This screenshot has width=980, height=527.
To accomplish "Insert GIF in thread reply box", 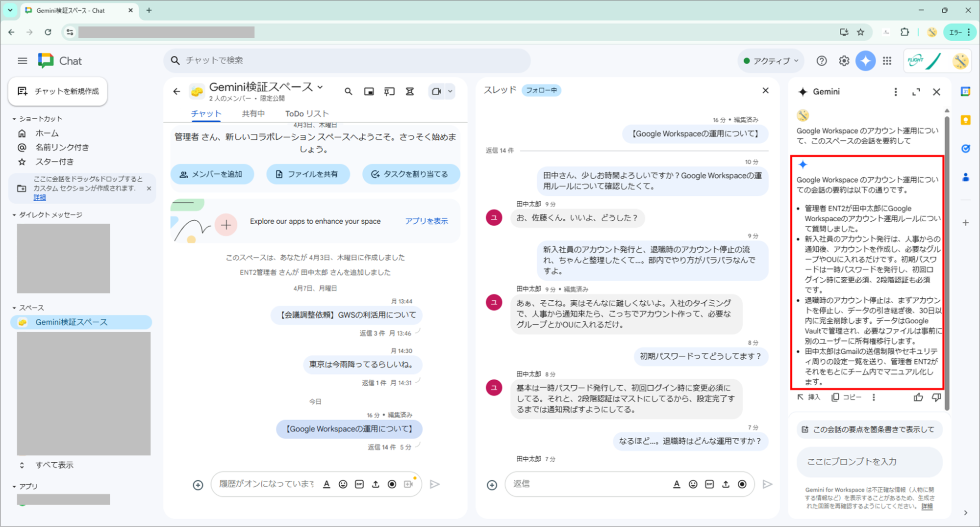I will [709, 484].
